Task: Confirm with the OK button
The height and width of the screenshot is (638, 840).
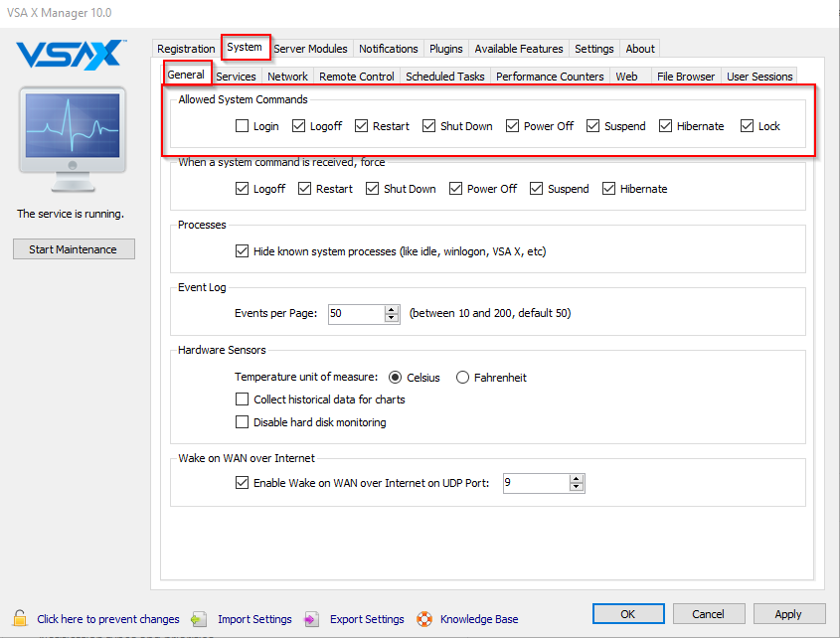Action: tap(628, 614)
